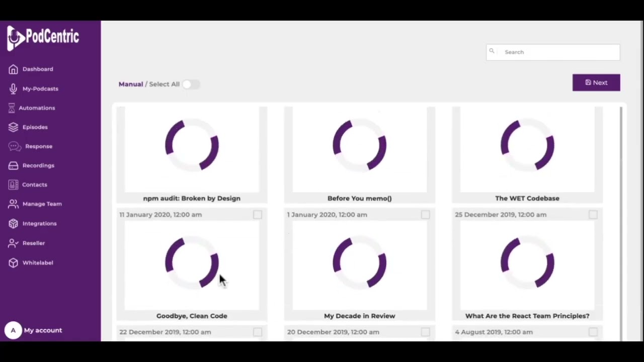
Task: Click the 'npm audit: Broken by Design' title
Action: coord(192,198)
